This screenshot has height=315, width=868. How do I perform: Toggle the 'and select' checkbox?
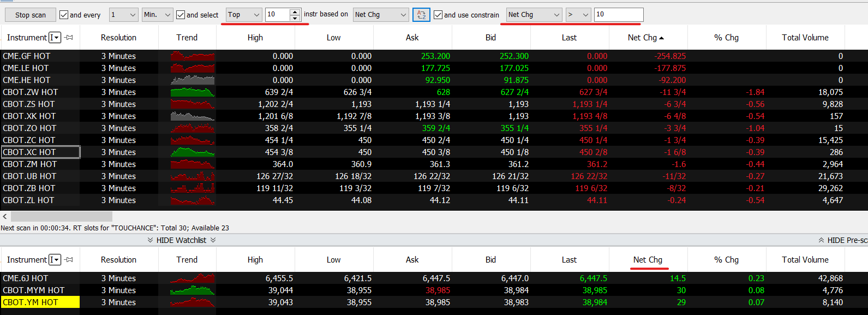(x=181, y=15)
